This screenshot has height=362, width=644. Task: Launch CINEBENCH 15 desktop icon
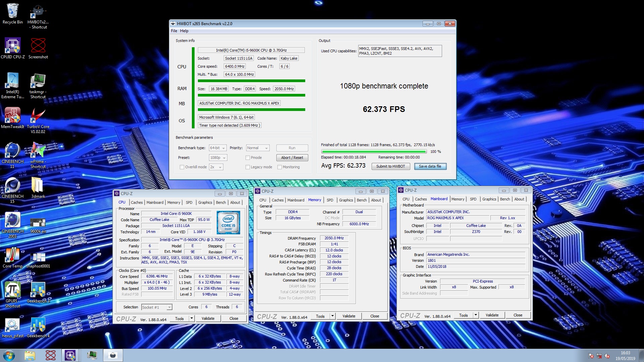12,190
